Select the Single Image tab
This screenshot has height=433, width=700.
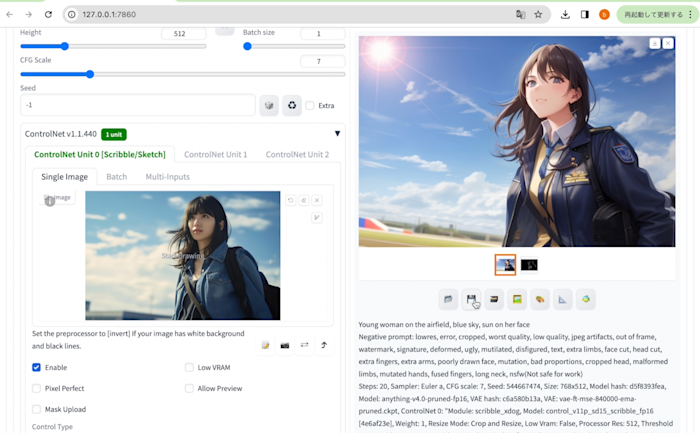(x=64, y=177)
